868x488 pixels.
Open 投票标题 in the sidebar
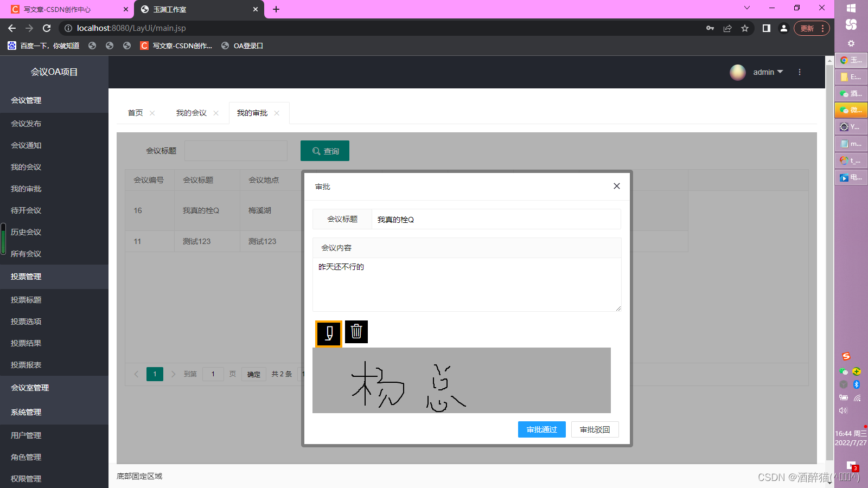pyautogui.click(x=54, y=300)
